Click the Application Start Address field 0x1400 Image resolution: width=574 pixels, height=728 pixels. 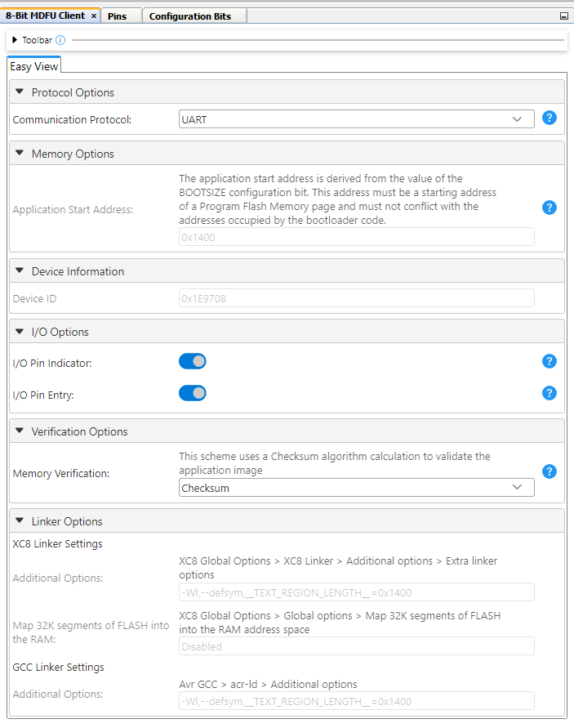(356, 237)
